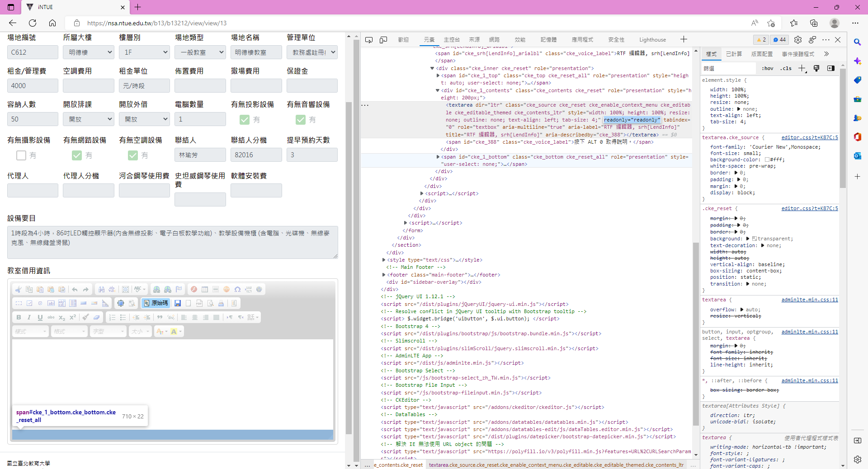Open the 所屬大樓 dropdown showing 明德樓
The image size is (868, 469).
[89, 52]
